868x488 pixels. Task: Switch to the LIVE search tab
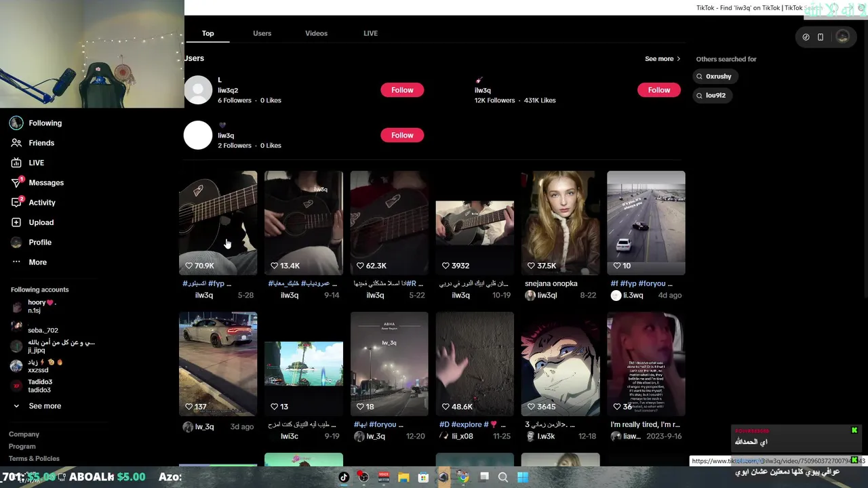tap(370, 33)
